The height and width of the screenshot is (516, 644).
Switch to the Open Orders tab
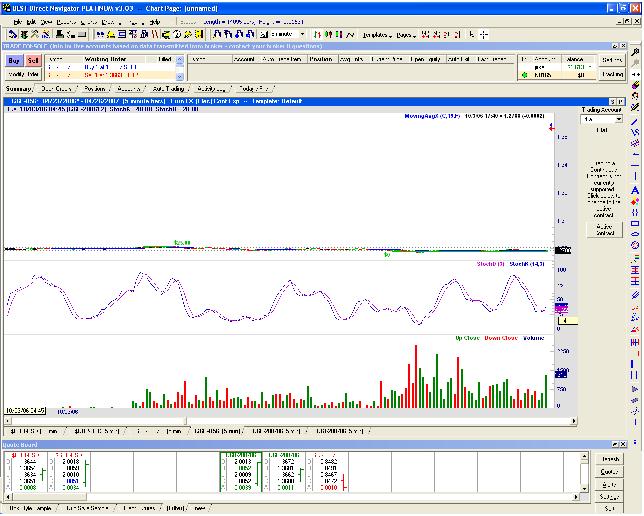(55, 89)
